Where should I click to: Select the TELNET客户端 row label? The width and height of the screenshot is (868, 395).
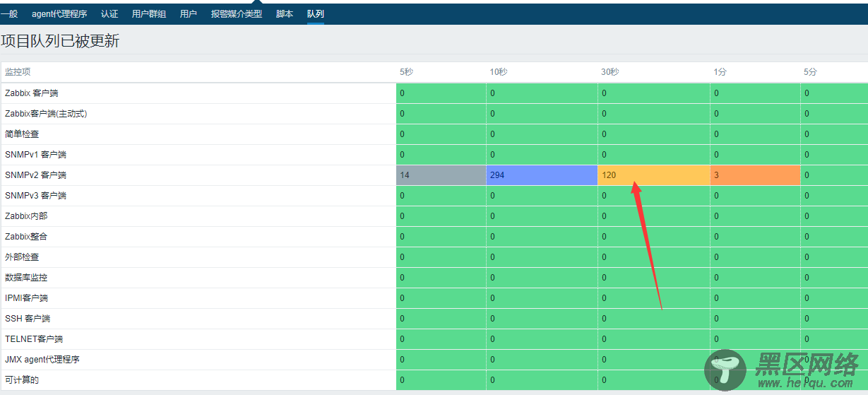click(x=34, y=339)
